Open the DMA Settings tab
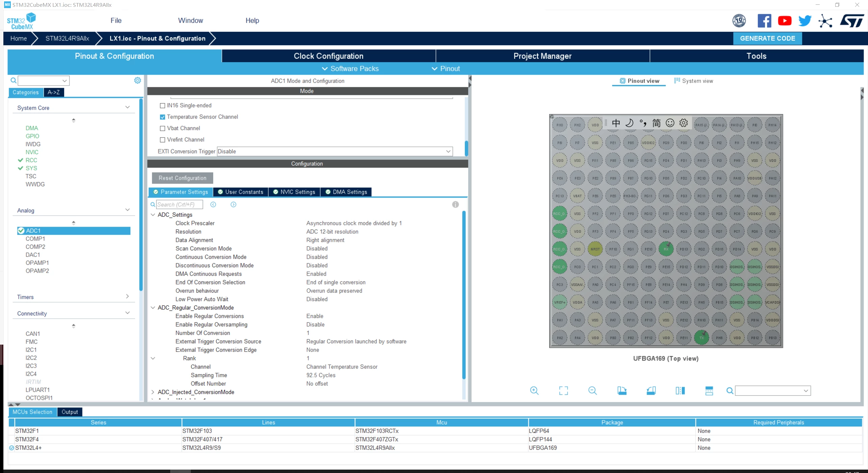The image size is (868, 473). tap(346, 192)
